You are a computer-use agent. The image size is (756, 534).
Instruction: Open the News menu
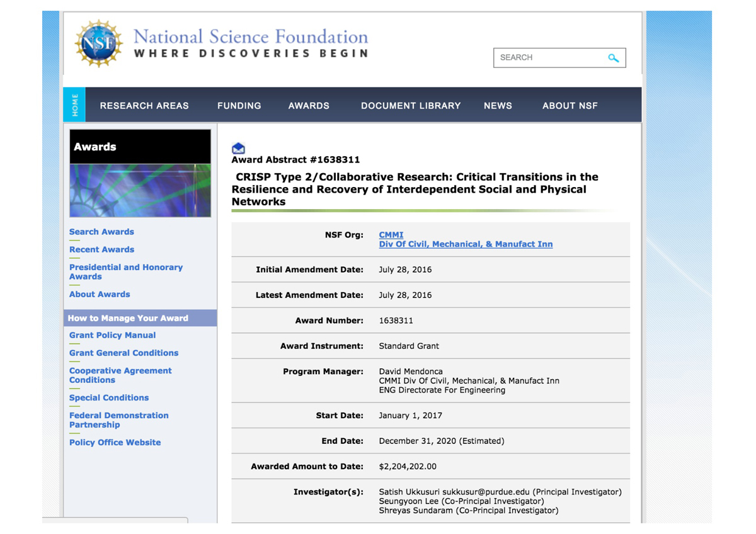[498, 106]
